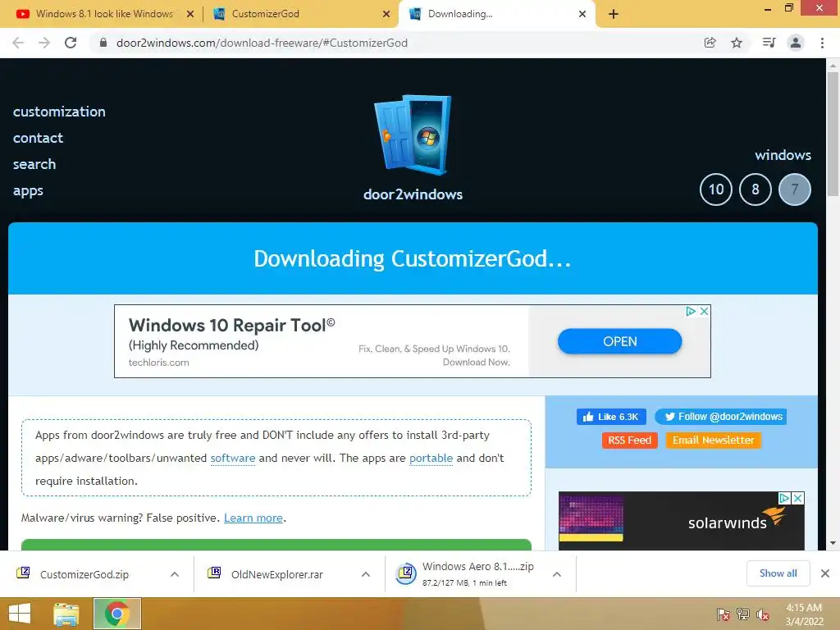Click the browser forward arrow
Image resolution: width=840 pixels, height=630 pixels.
44,43
